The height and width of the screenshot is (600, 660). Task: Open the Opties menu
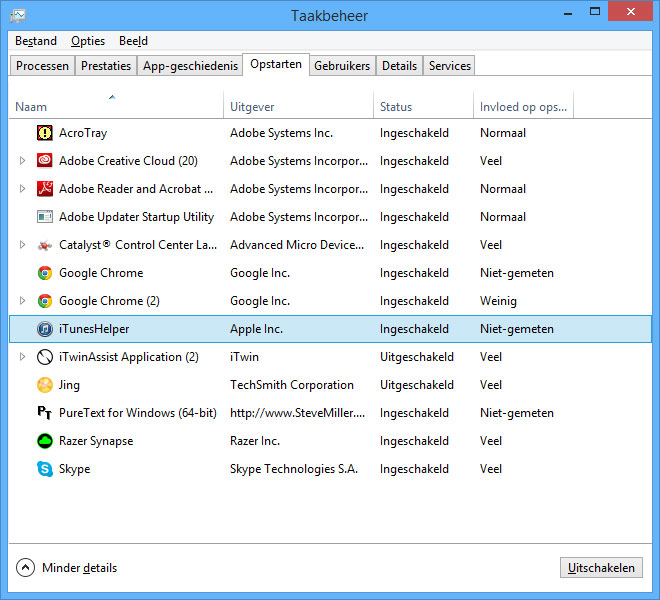pos(88,41)
